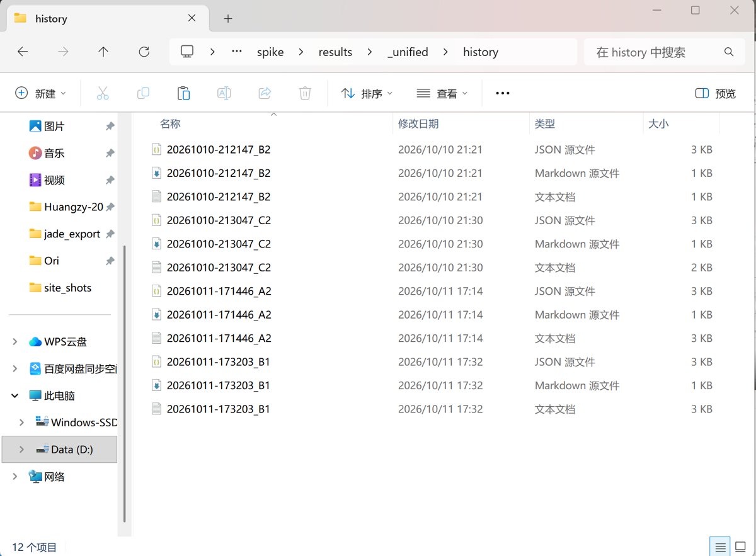
Task: Open 视频 in the sidebar
Action: click(x=54, y=180)
